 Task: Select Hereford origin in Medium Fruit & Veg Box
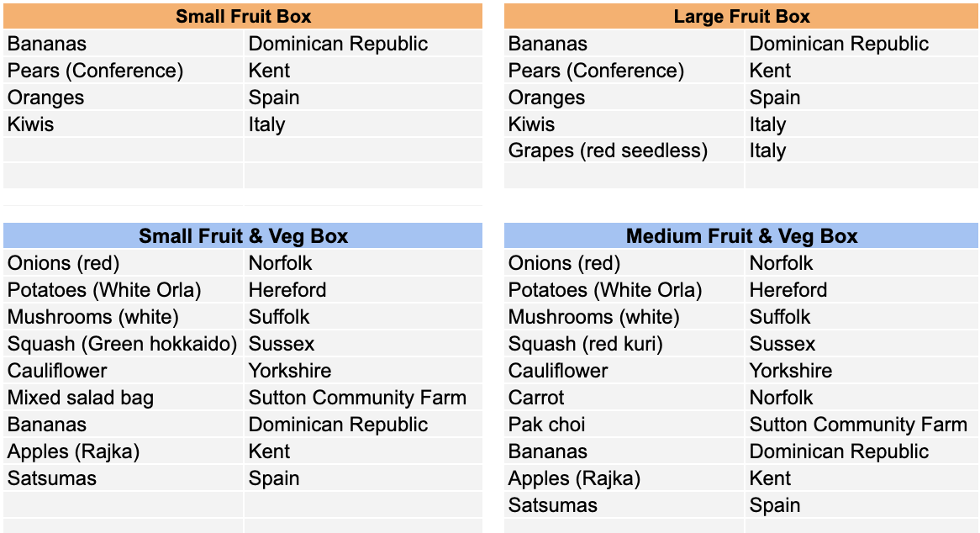pos(861,290)
